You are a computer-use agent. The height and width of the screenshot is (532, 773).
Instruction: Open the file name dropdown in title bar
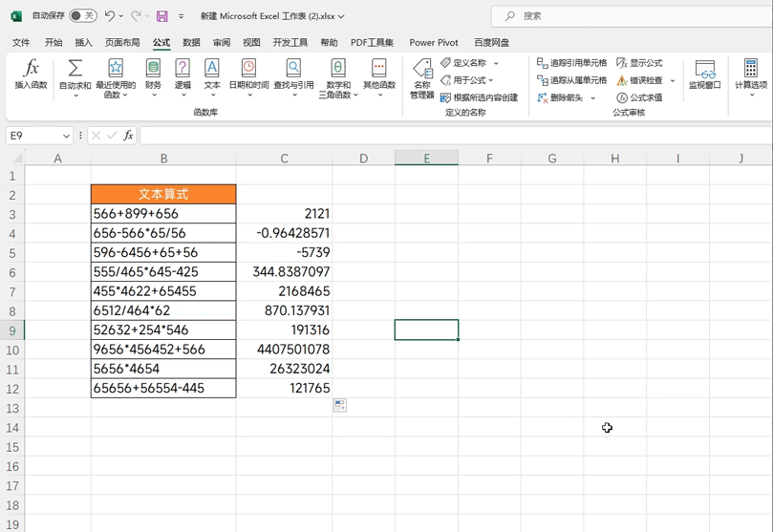click(341, 17)
